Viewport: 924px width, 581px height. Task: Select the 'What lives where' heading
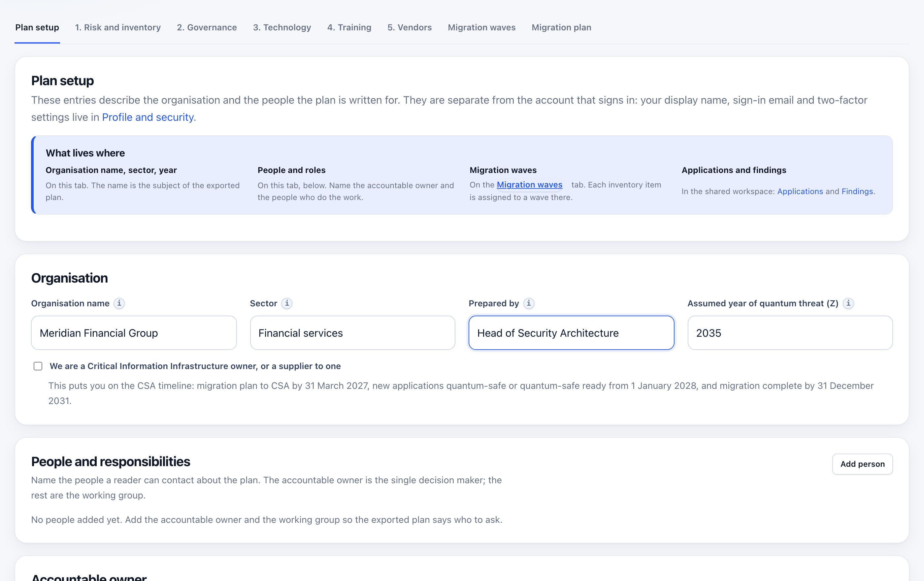(x=85, y=153)
